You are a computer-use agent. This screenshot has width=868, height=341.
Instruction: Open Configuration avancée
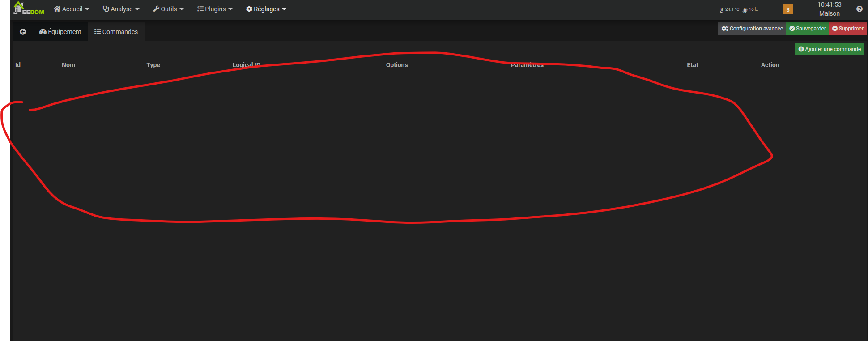[x=752, y=29]
